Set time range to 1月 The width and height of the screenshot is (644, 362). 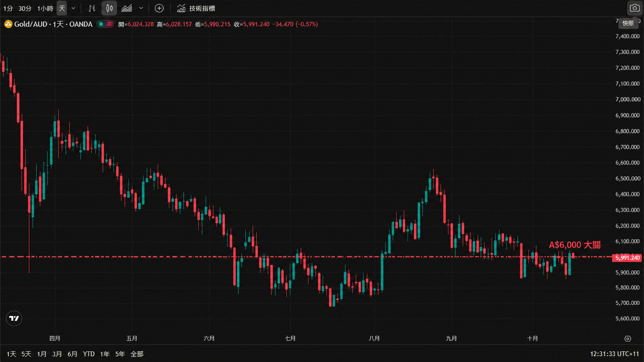click(42, 354)
